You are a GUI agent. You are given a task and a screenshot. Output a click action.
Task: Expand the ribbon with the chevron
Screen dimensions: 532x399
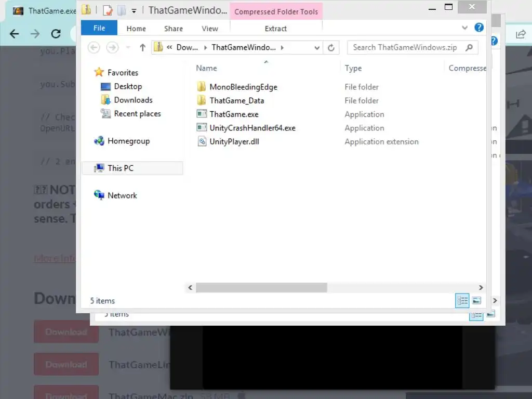coord(464,28)
